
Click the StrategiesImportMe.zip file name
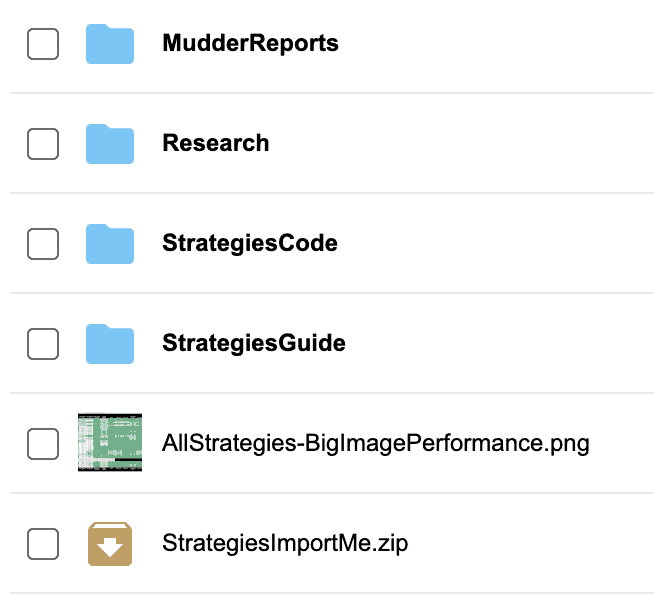pyautogui.click(x=285, y=544)
